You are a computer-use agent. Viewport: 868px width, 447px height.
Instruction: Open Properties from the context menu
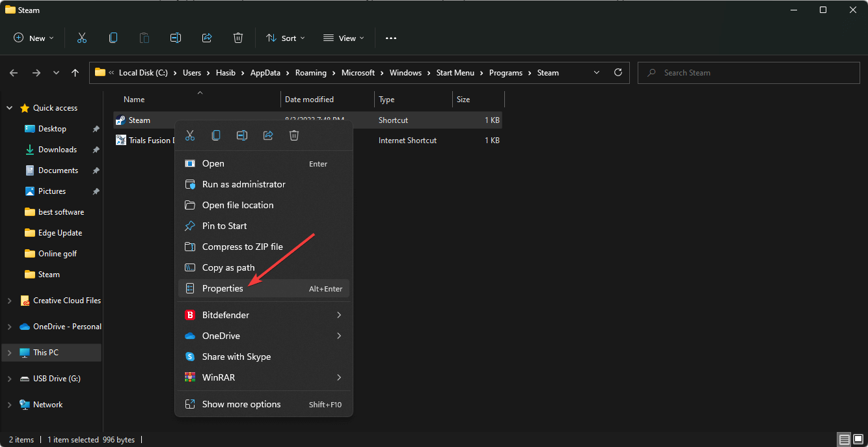pyautogui.click(x=264, y=288)
